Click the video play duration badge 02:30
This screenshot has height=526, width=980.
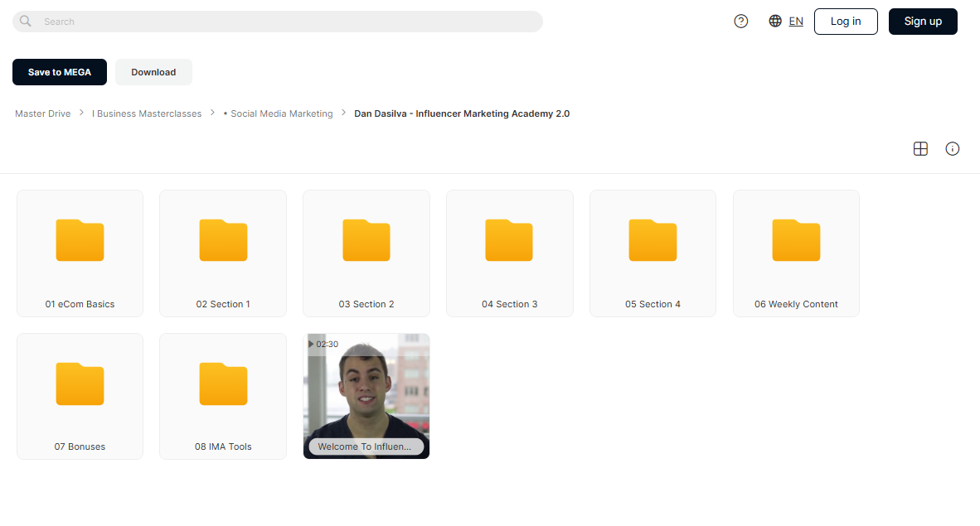click(x=323, y=345)
